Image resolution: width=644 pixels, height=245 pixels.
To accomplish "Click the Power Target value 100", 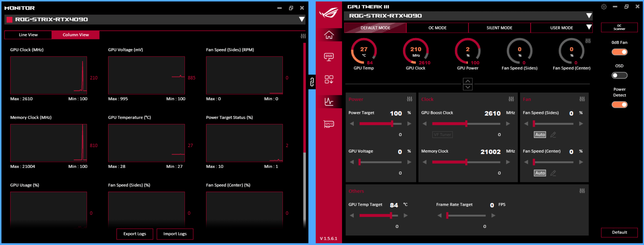I will (396, 114).
